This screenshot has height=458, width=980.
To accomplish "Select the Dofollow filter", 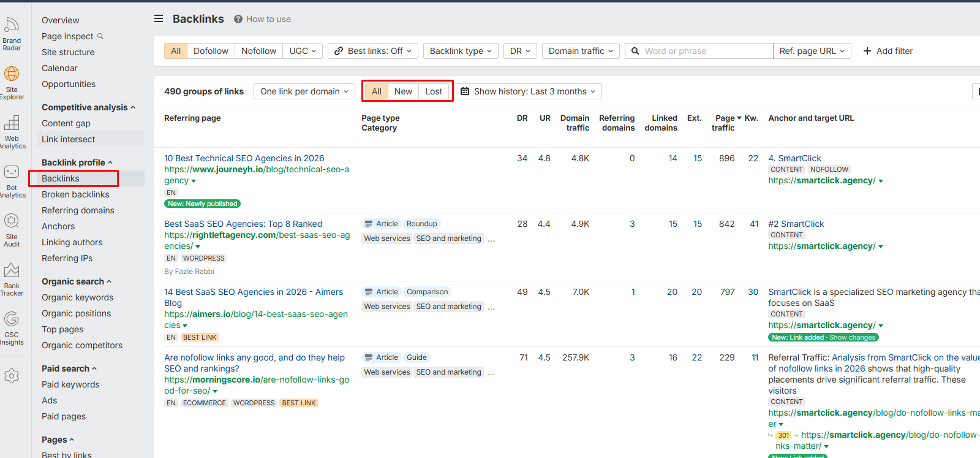I will click(x=211, y=51).
